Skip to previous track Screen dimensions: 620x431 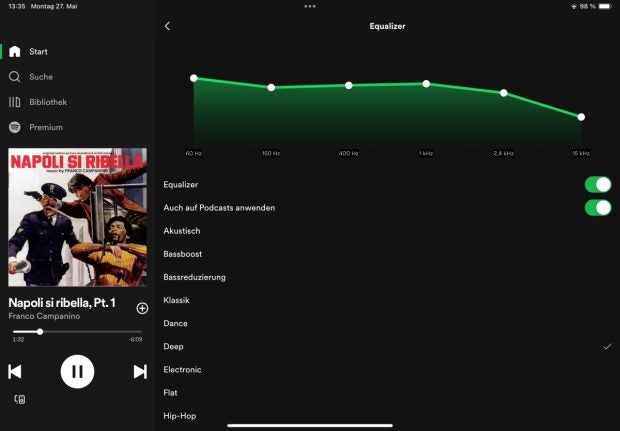pyautogui.click(x=15, y=372)
